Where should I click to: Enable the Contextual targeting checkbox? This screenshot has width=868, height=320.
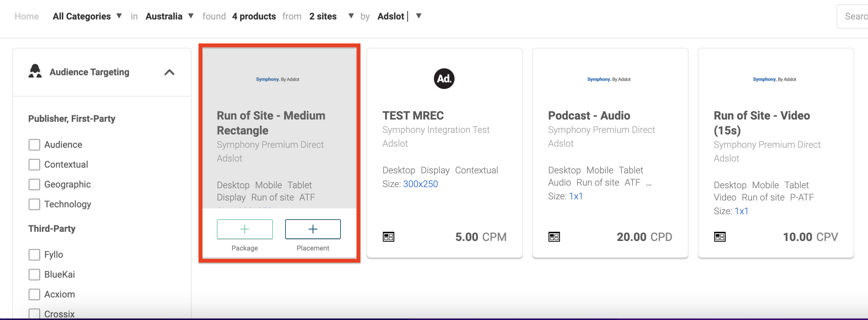click(34, 165)
